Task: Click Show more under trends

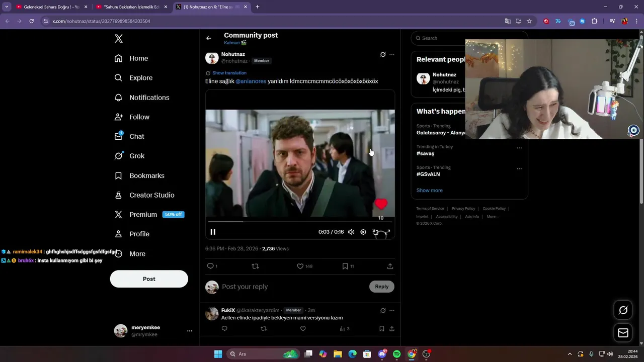Action: [429, 191]
